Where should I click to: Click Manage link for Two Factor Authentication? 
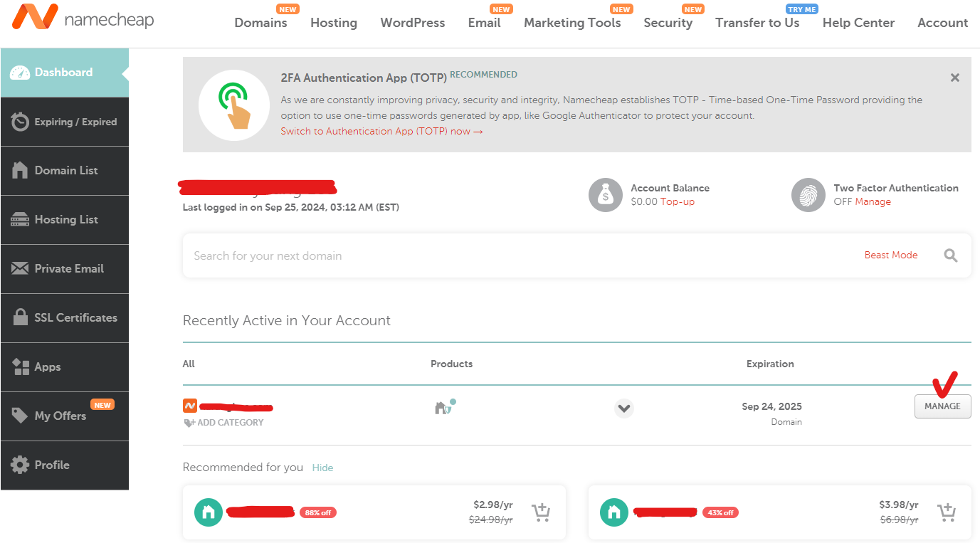[873, 202]
